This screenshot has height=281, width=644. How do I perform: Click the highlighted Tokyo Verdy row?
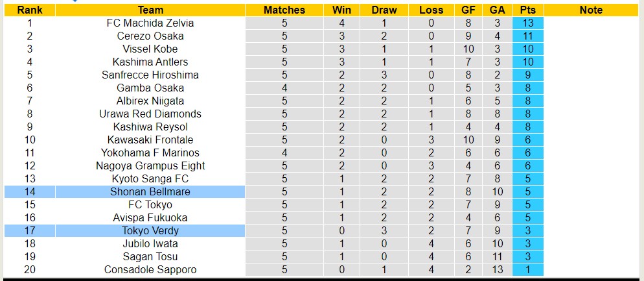[150, 230]
